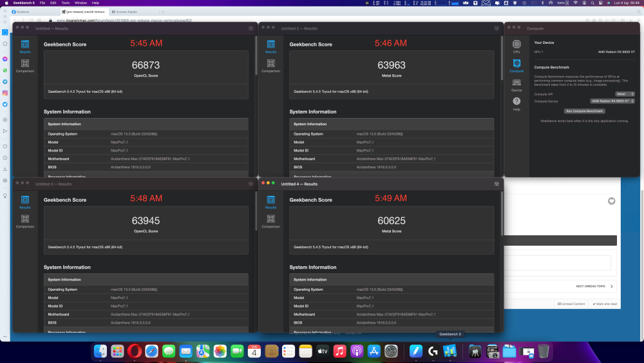Open the Tools menu
The image size is (644, 363).
click(x=65, y=3)
